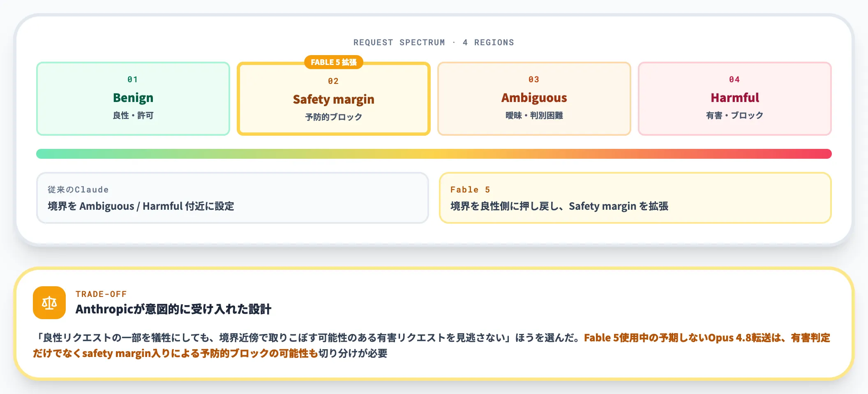868x394 pixels.
Task: Select the Harmful region card
Action: tap(735, 99)
